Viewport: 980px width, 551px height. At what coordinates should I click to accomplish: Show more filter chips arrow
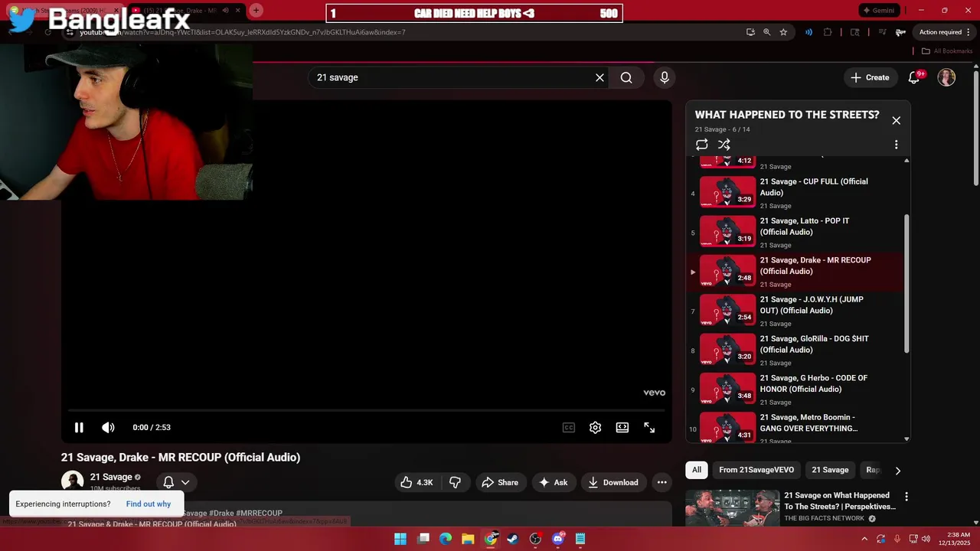897,471
